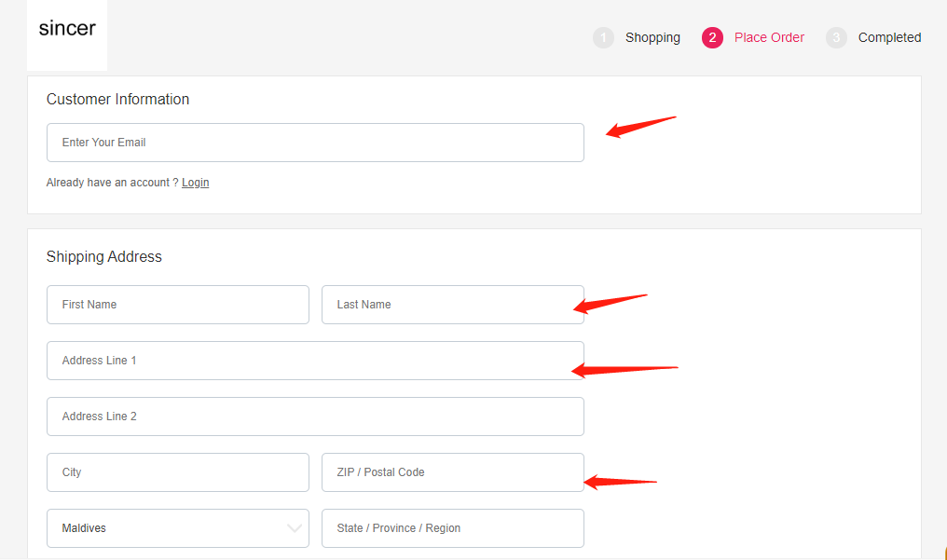Click the Shipping Address heading

[104, 257]
